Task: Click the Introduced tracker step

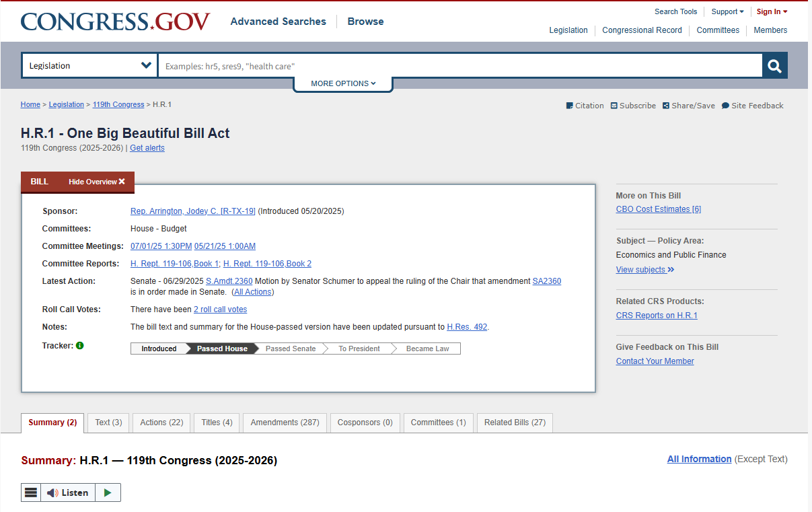Action: (159, 349)
